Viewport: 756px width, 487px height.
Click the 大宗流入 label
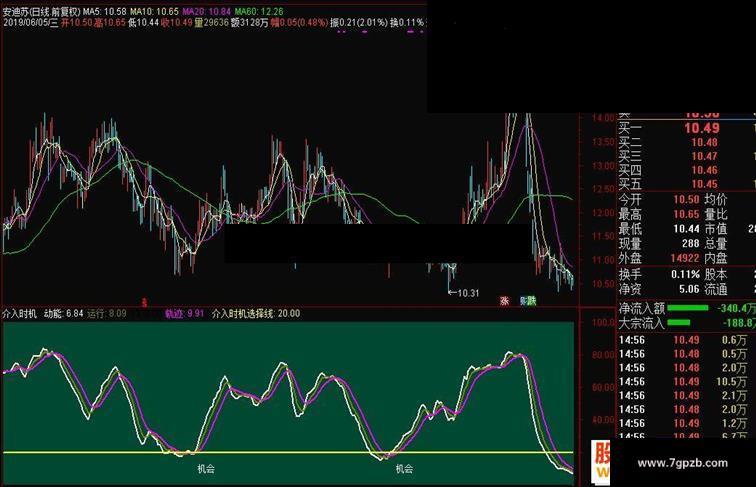642,323
